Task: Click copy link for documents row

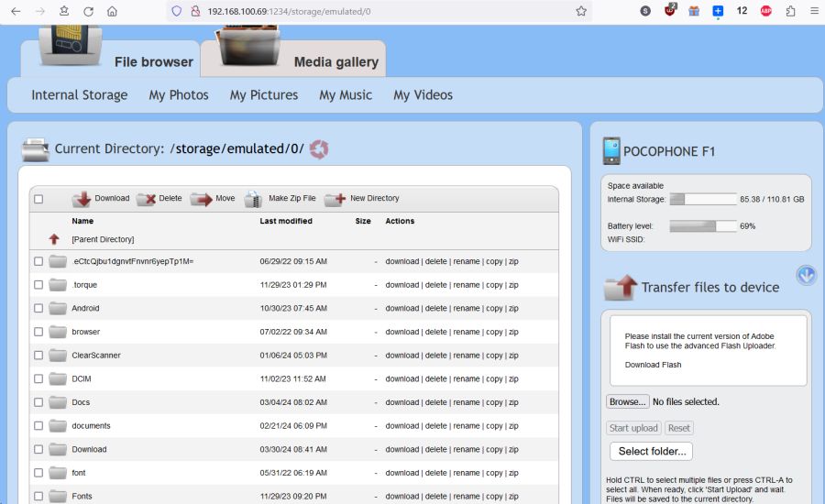Action: [494, 425]
